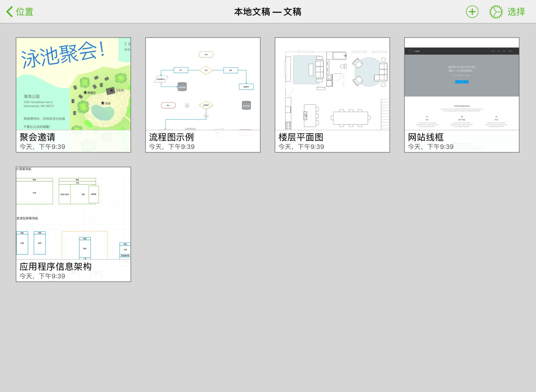Tap the date under 应用程序信息架构
The width and height of the screenshot is (536, 392).
point(42,276)
